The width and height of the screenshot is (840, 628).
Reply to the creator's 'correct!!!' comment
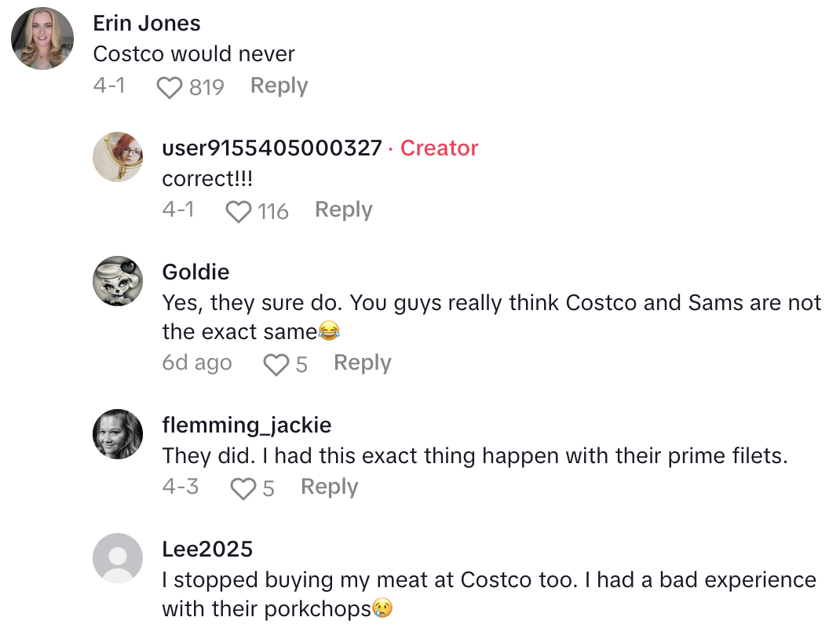[343, 210]
